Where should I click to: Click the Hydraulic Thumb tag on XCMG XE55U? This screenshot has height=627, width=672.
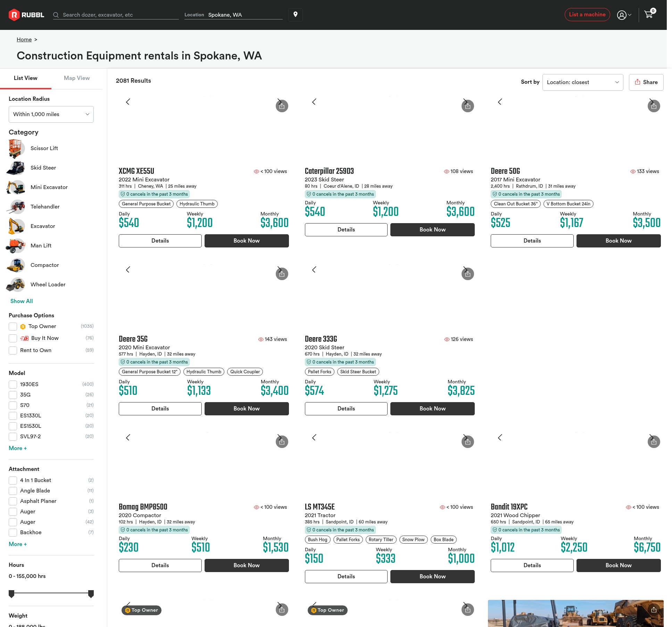coord(197,204)
